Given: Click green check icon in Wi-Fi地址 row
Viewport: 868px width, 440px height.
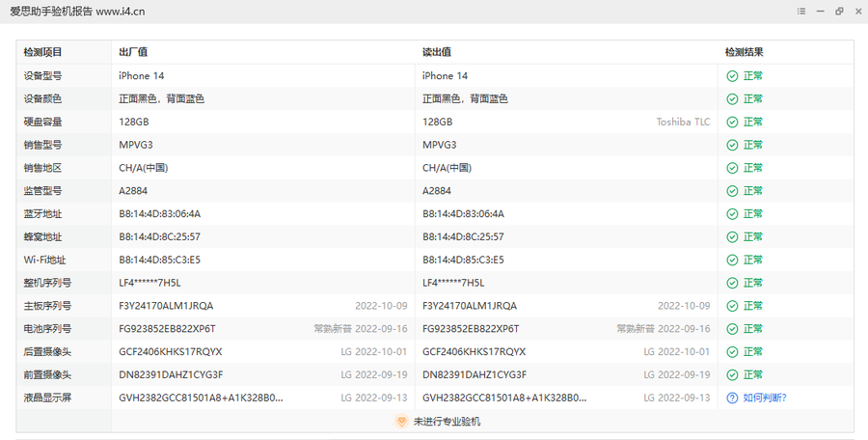Looking at the screenshot, I should [732, 260].
